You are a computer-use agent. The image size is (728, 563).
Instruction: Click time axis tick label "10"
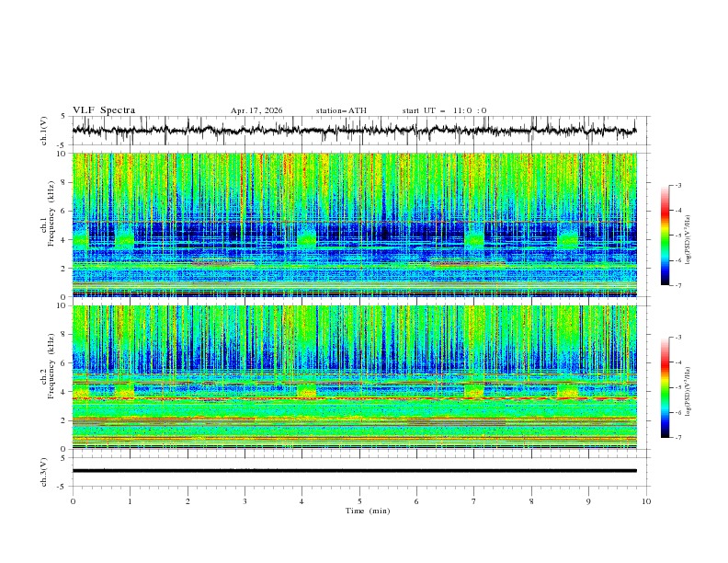(x=646, y=501)
